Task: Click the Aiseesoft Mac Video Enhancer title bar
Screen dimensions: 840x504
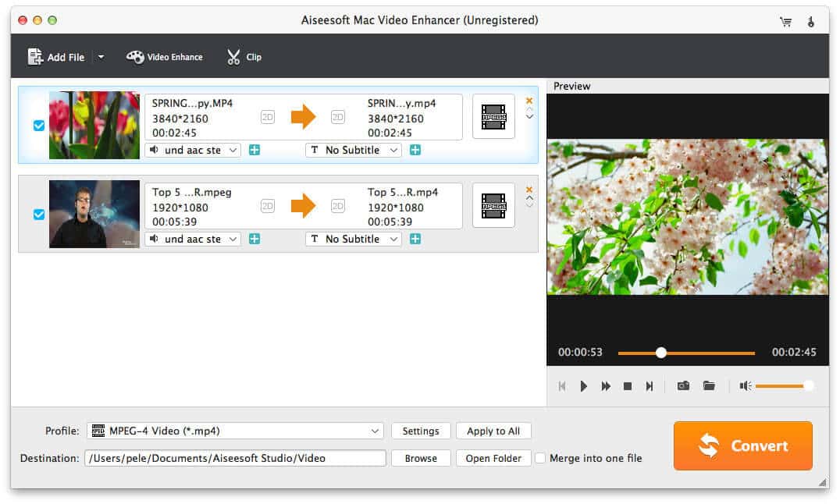Action: (x=420, y=20)
